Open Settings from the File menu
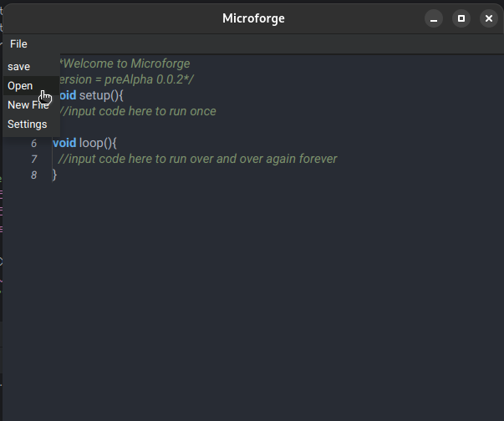Image resolution: width=504 pixels, height=421 pixels. click(28, 124)
